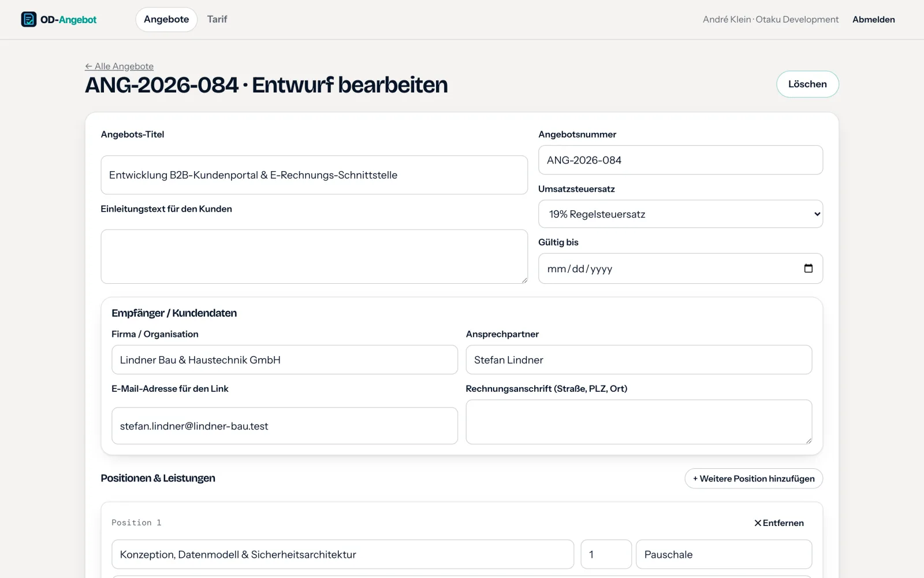Click the Positionen & Leistungen heading
Screen dimensions: 924x578
coord(158,478)
